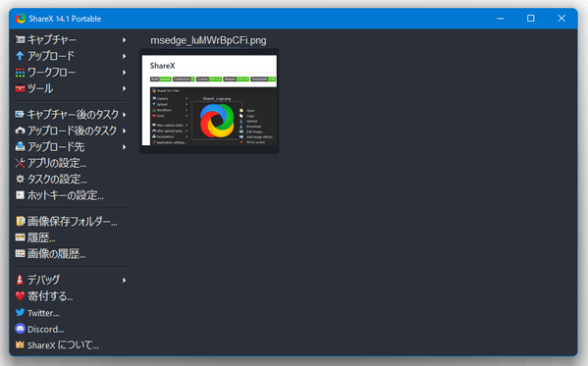Open アプリの設定... dialog
Image resolution: width=588 pixels, height=366 pixels.
click(x=72, y=163)
